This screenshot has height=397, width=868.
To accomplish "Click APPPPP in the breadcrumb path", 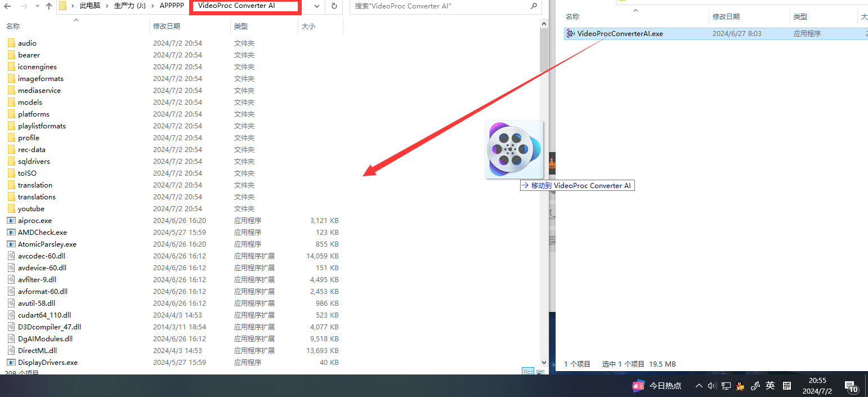I will click(x=172, y=6).
